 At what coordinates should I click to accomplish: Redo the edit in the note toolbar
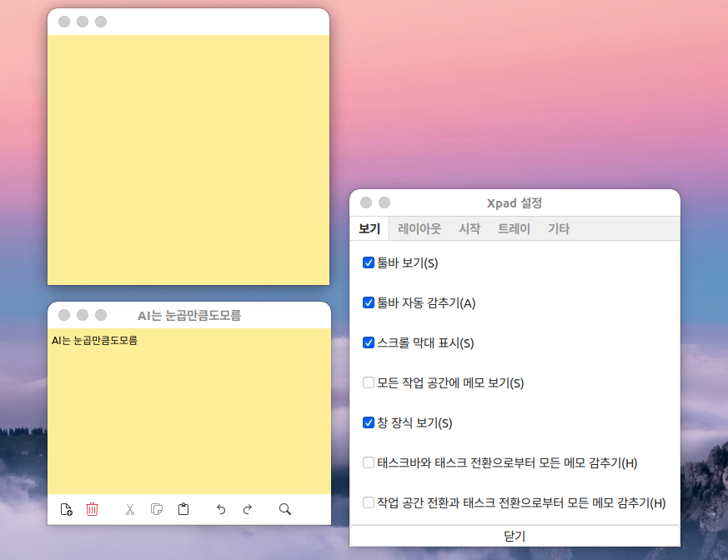(248, 509)
